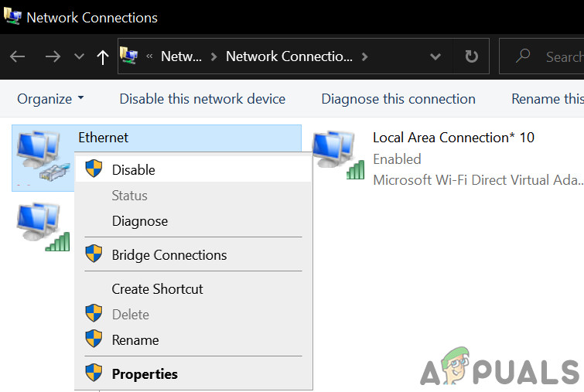584x392 pixels.
Task: Refresh the Network Connections view
Action: click(x=471, y=56)
